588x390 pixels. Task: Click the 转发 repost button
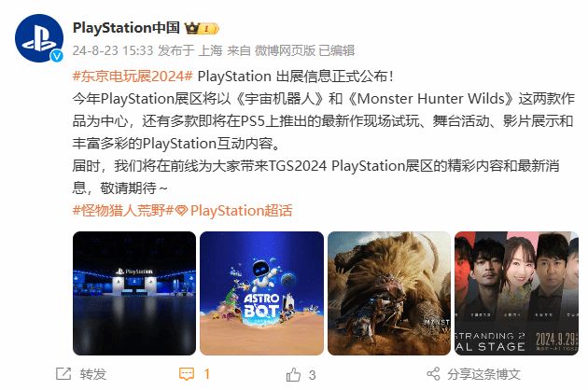pos(93,374)
